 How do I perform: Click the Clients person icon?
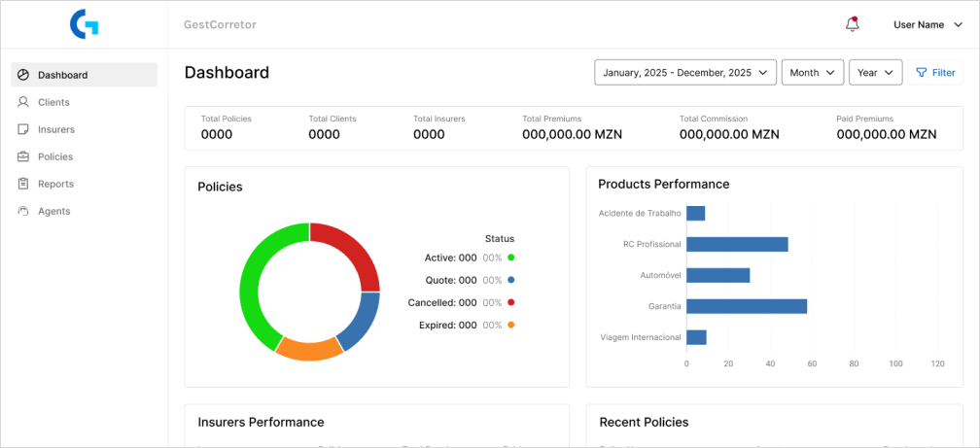click(x=23, y=102)
